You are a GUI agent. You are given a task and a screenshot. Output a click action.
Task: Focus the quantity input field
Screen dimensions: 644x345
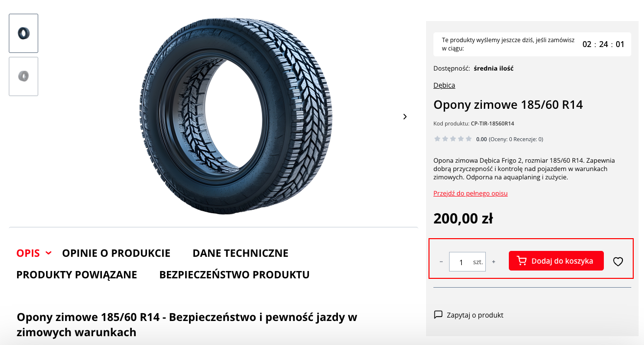click(x=461, y=262)
